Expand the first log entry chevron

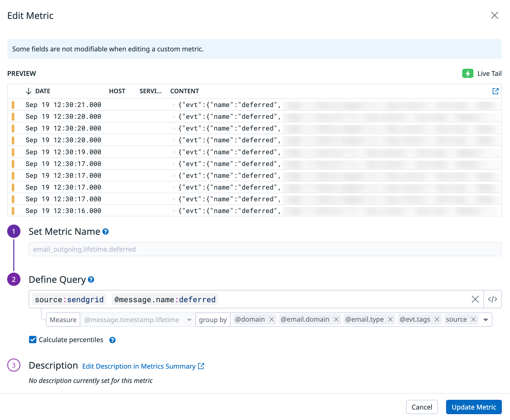pos(174,104)
